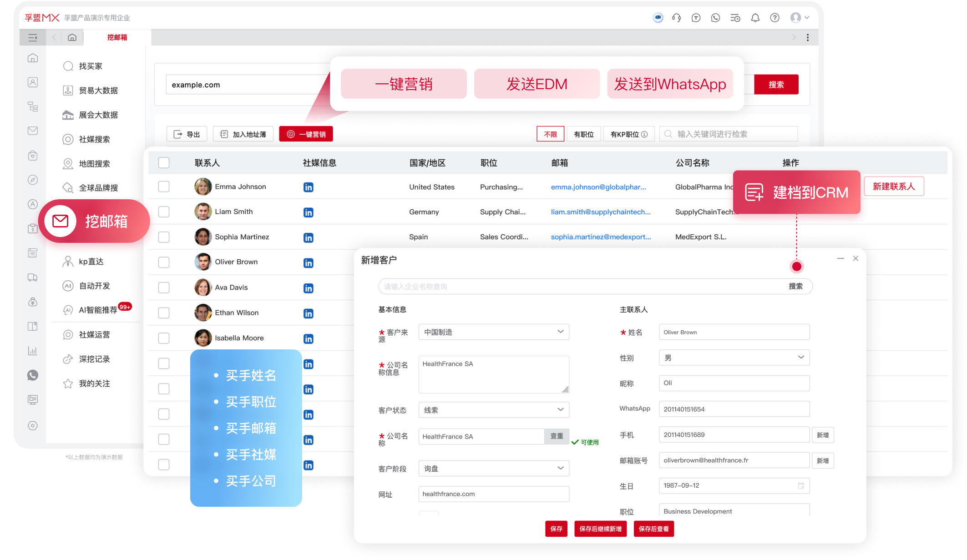Check the box for Liam Smith's row

[x=163, y=212]
